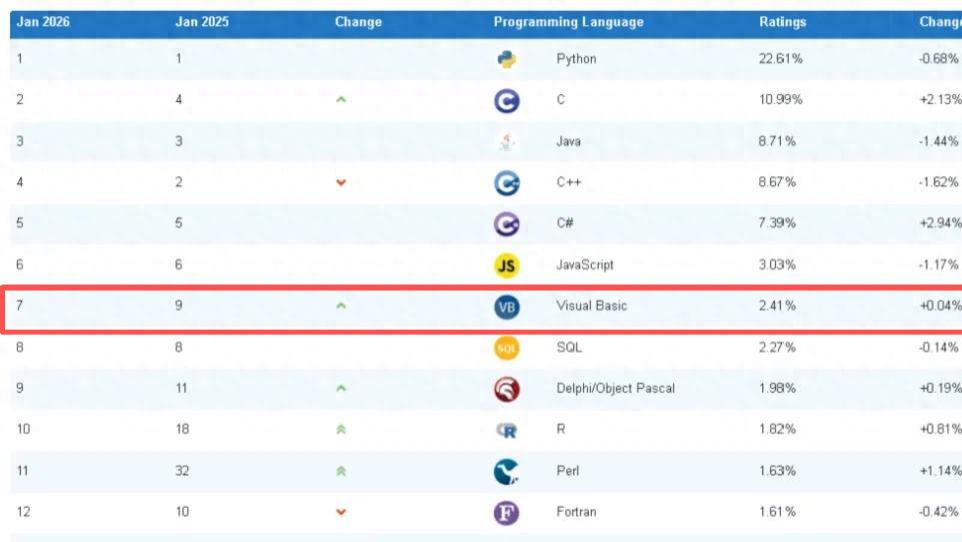The width and height of the screenshot is (962, 542).
Task: Click the green up arrow in C row
Action: pos(341,99)
